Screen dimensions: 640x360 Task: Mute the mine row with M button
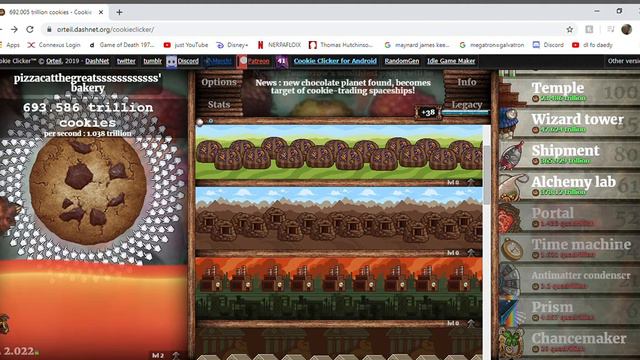tap(453, 253)
